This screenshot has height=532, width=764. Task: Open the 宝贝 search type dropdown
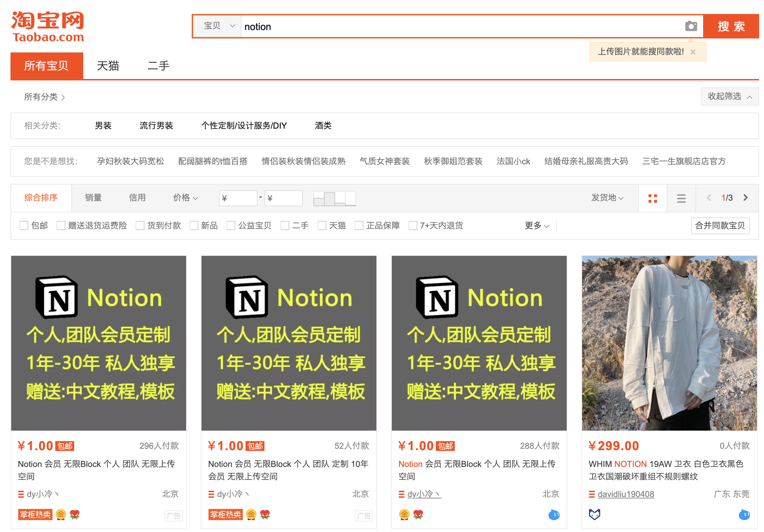[218, 26]
